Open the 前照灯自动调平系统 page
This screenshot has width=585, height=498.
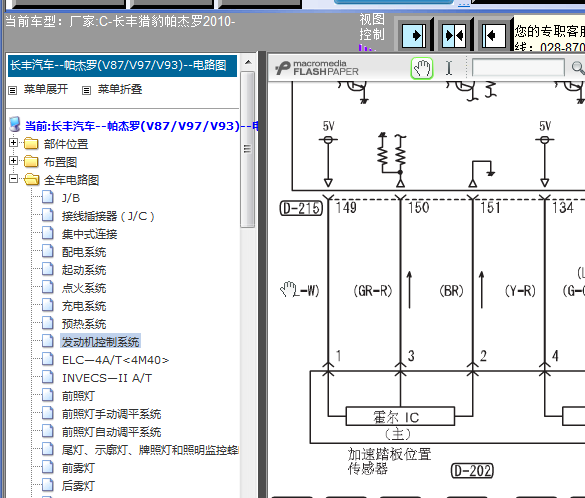click(111, 432)
